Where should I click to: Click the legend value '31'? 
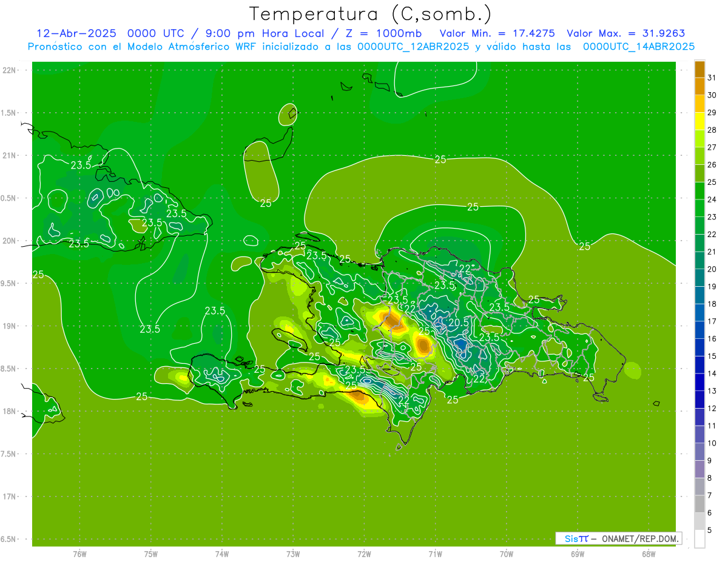point(712,78)
